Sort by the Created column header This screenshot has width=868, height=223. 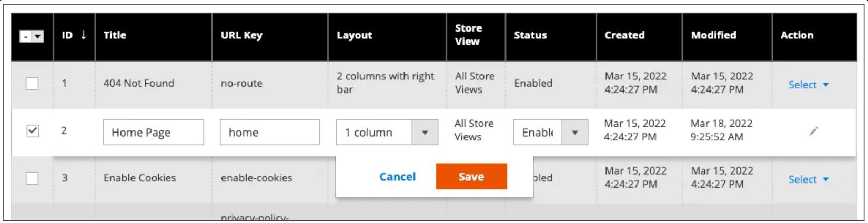pyautogui.click(x=624, y=35)
